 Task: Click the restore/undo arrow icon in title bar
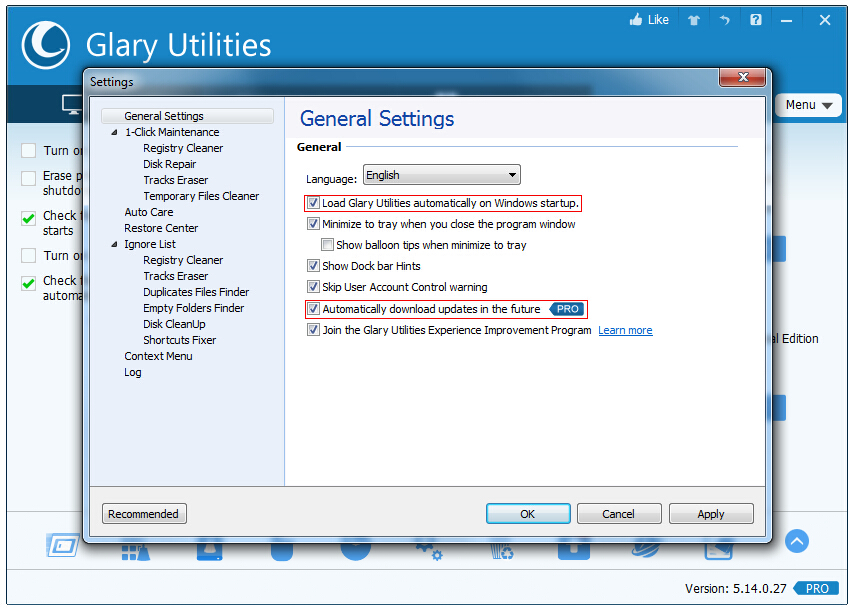click(x=725, y=20)
